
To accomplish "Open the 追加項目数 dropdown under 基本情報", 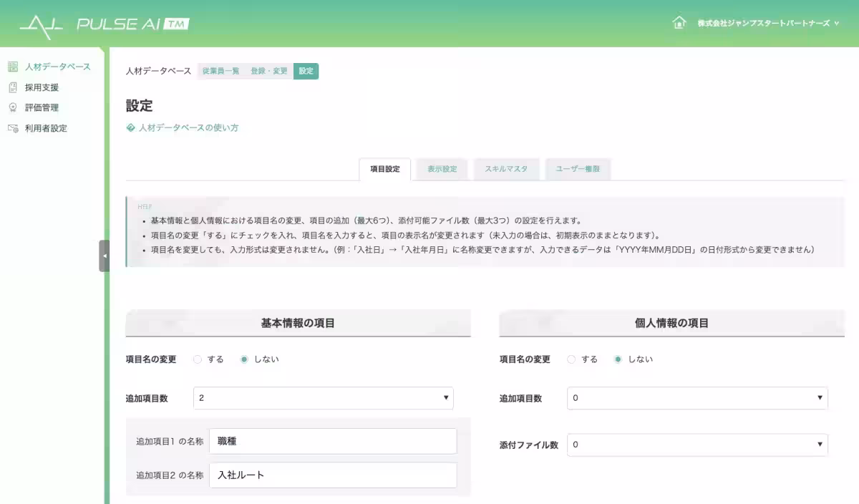I will point(323,397).
